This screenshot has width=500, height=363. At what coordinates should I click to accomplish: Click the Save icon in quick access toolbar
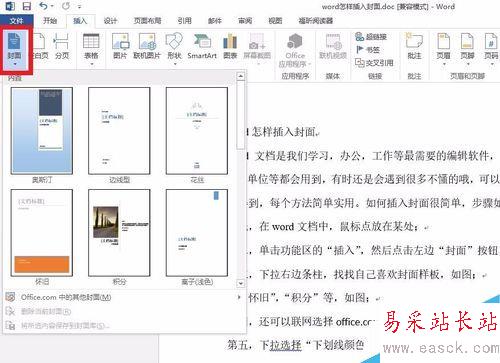pos(26,6)
